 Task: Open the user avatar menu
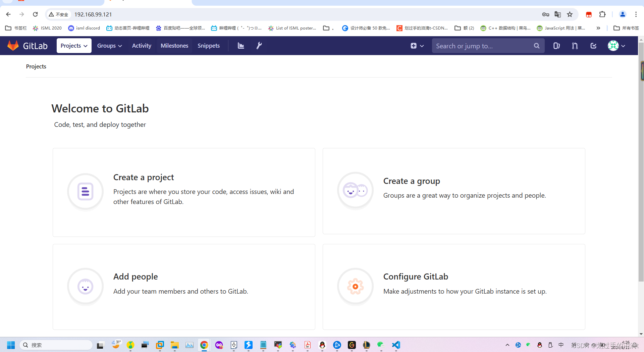coord(616,46)
